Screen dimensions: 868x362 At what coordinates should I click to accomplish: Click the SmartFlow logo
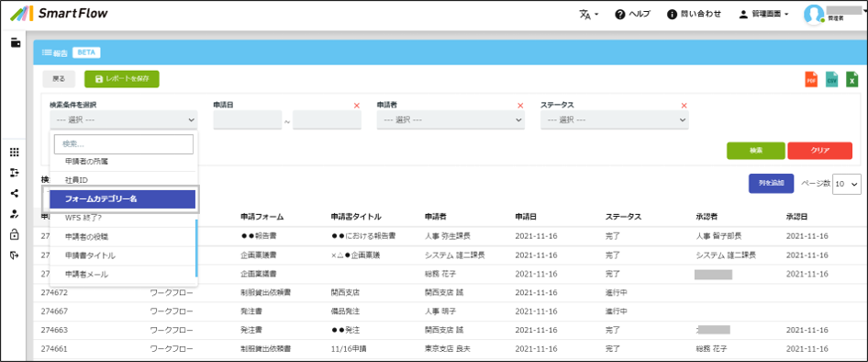[60, 14]
